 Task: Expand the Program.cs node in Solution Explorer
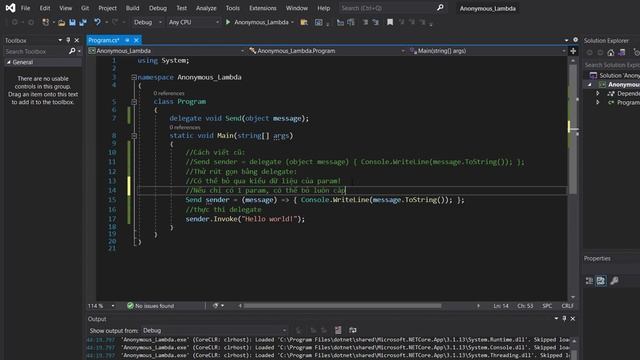(598, 102)
